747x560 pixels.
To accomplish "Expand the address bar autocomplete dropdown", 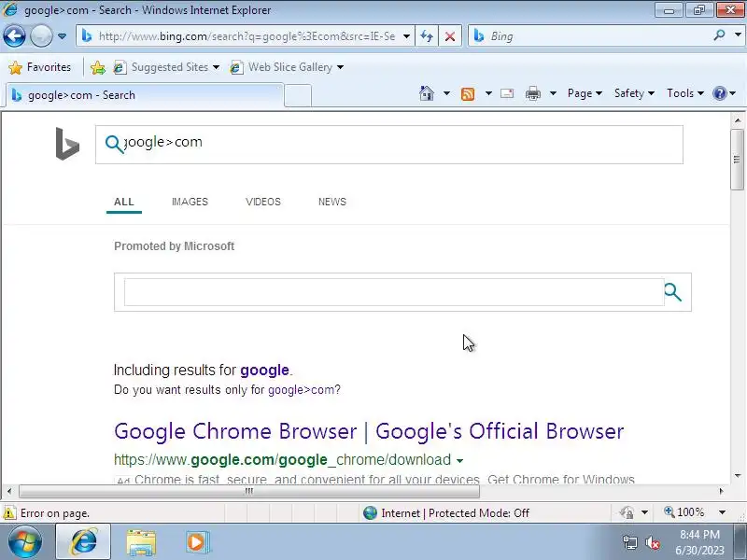I will point(406,36).
